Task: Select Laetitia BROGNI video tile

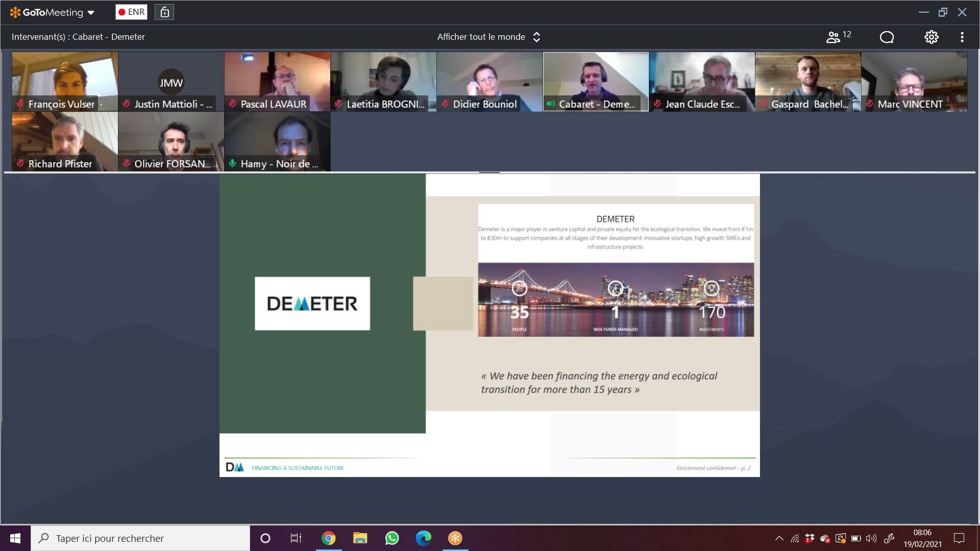Action: (383, 82)
